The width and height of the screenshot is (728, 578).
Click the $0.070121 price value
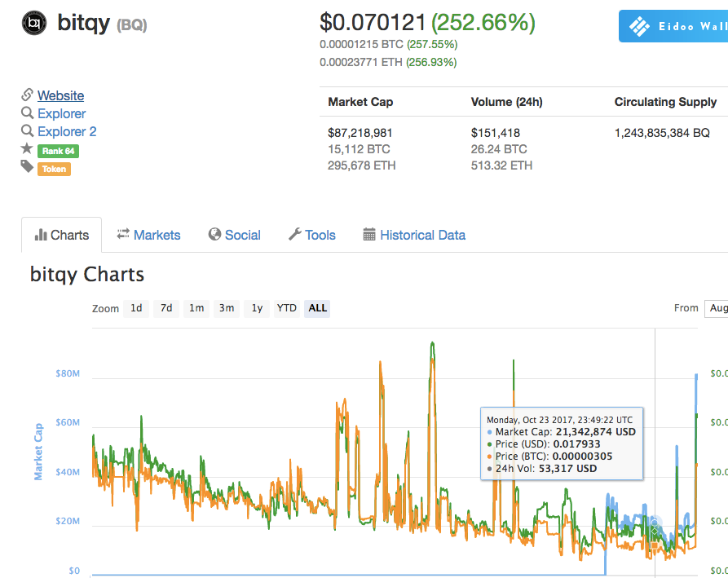tap(373, 22)
